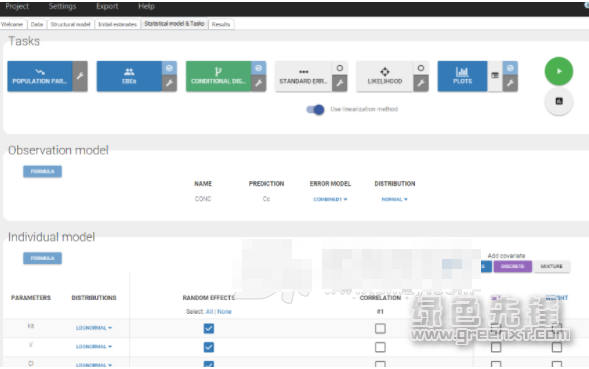The height and width of the screenshot is (369, 589).
Task: Toggle Use linearization method switch
Action: (x=315, y=109)
